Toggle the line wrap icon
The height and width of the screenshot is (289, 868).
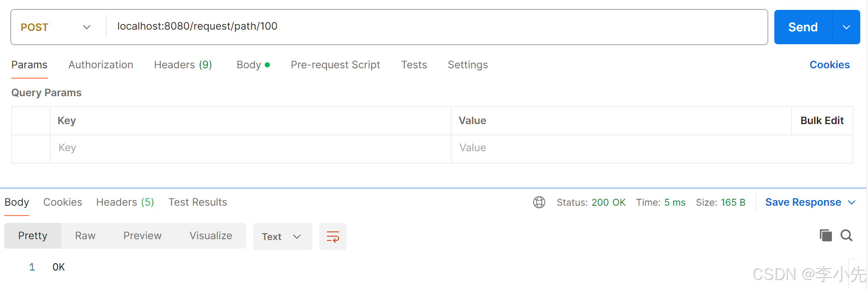333,237
